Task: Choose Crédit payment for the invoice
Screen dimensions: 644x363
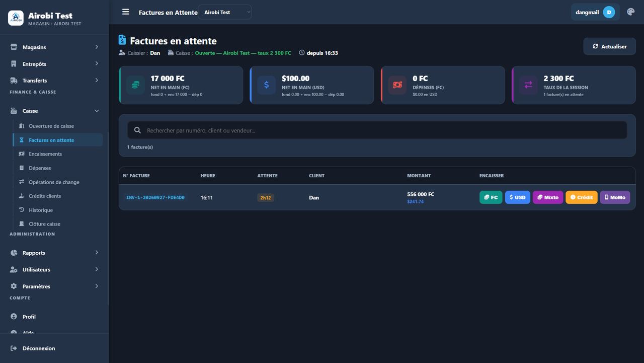Action: pos(582,197)
